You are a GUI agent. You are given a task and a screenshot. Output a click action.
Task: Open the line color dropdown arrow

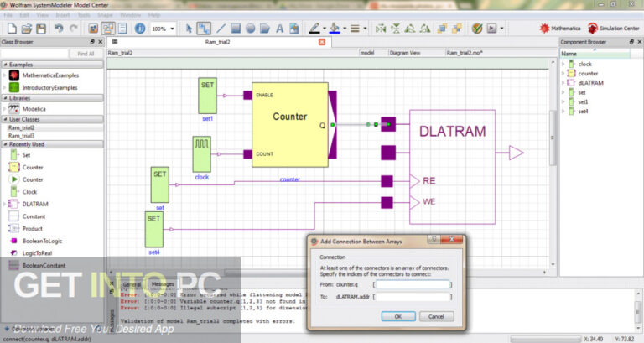(x=325, y=29)
